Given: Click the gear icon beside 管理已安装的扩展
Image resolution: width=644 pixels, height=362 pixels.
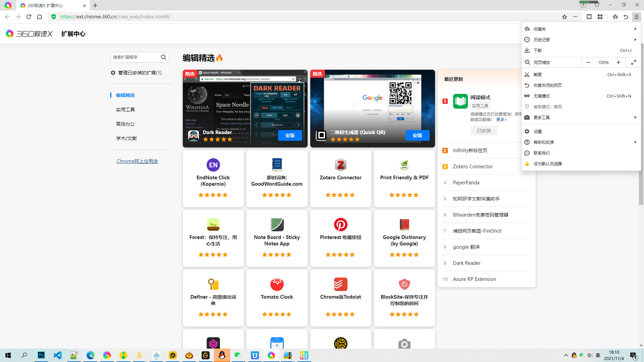Looking at the screenshot, I should (x=113, y=73).
